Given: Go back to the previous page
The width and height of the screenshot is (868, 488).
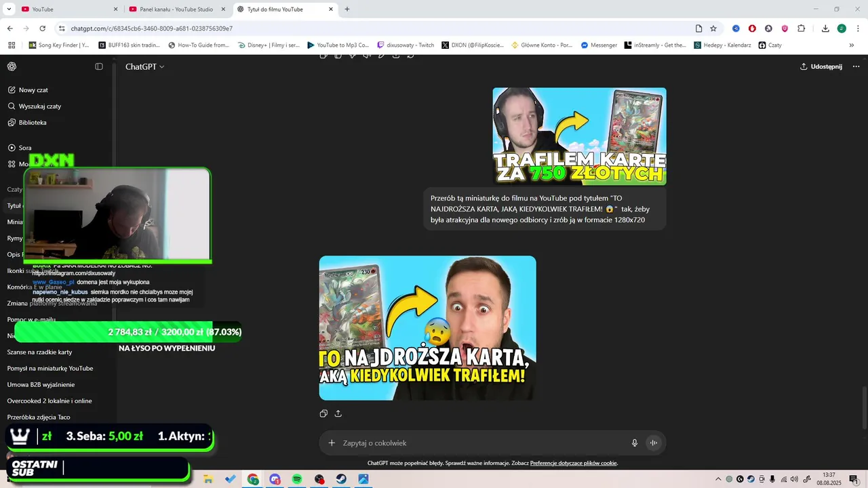Looking at the screenshot, I should coord(9,28).
